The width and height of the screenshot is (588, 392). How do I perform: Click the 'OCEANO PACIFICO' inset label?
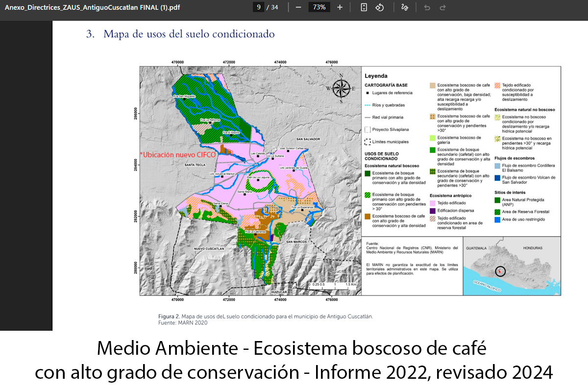487,287
